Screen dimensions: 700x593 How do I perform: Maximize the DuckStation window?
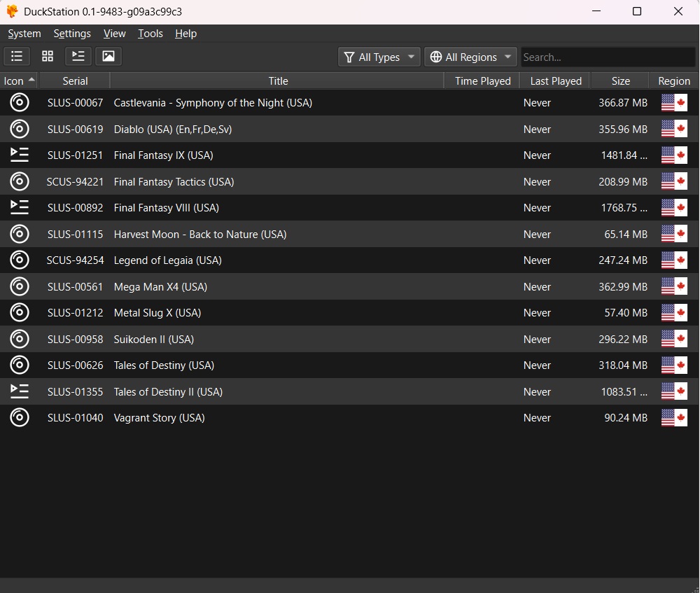(637, 12)
